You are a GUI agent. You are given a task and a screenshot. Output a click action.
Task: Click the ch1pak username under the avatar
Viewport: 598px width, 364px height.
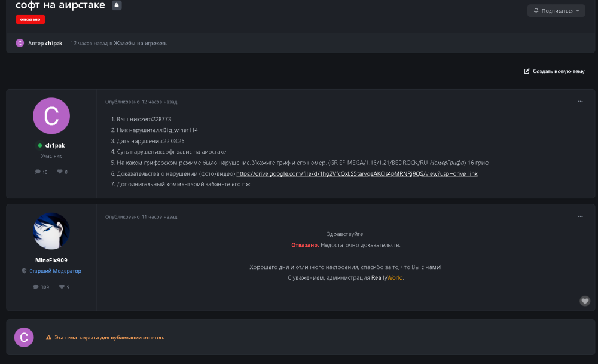pos(55,146)
